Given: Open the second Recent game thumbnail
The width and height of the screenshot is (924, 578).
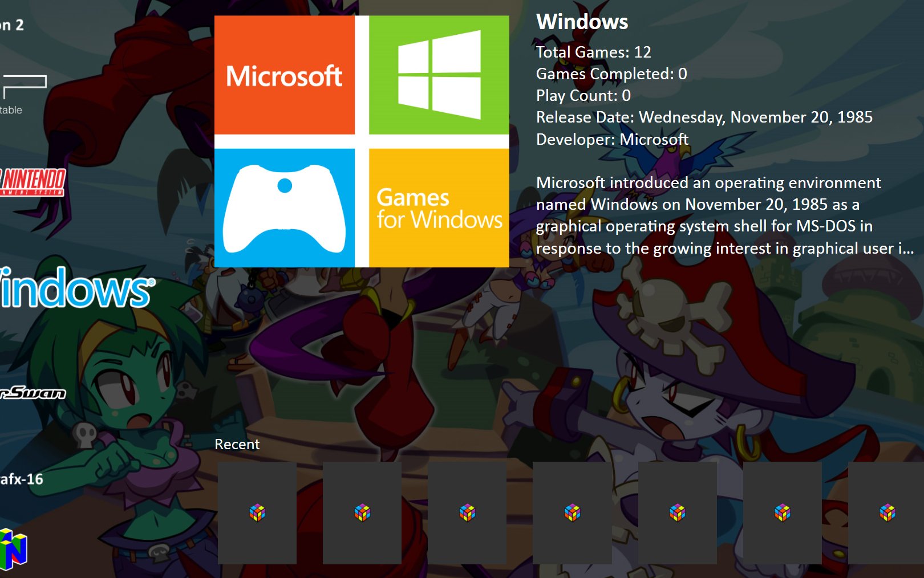Looking at the screenshot, I should [362, 512].
